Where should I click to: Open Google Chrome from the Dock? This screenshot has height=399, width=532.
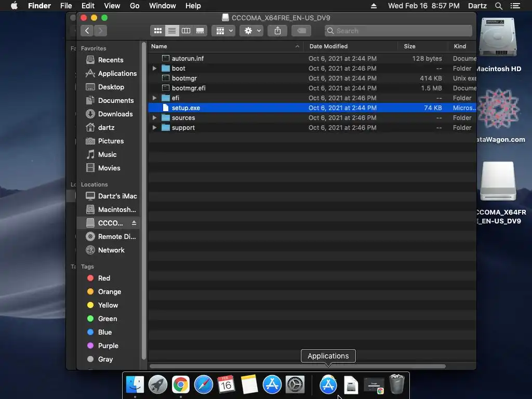point(180,385)
